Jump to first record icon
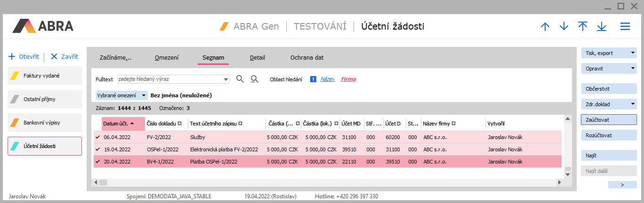Viewport: 644px width, 203px height. (583, 27)
